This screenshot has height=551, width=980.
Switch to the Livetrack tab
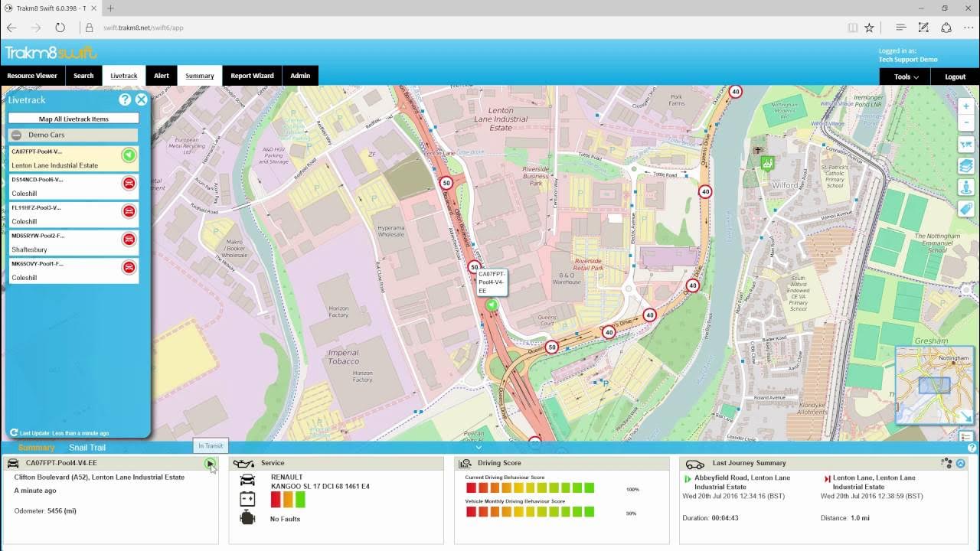pyautogui.click(x=124, y=76)
